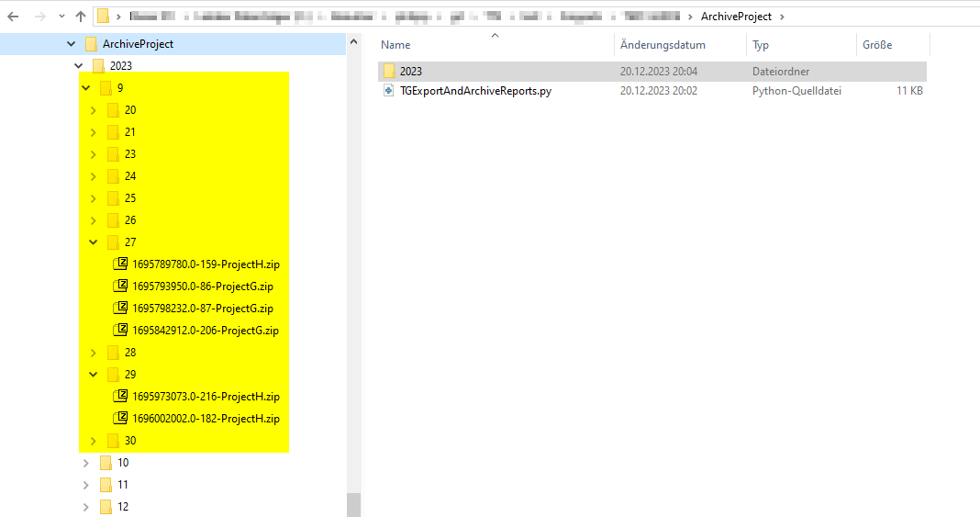
Task: Expand folder 28 in the tree
Action: [94, 354]
